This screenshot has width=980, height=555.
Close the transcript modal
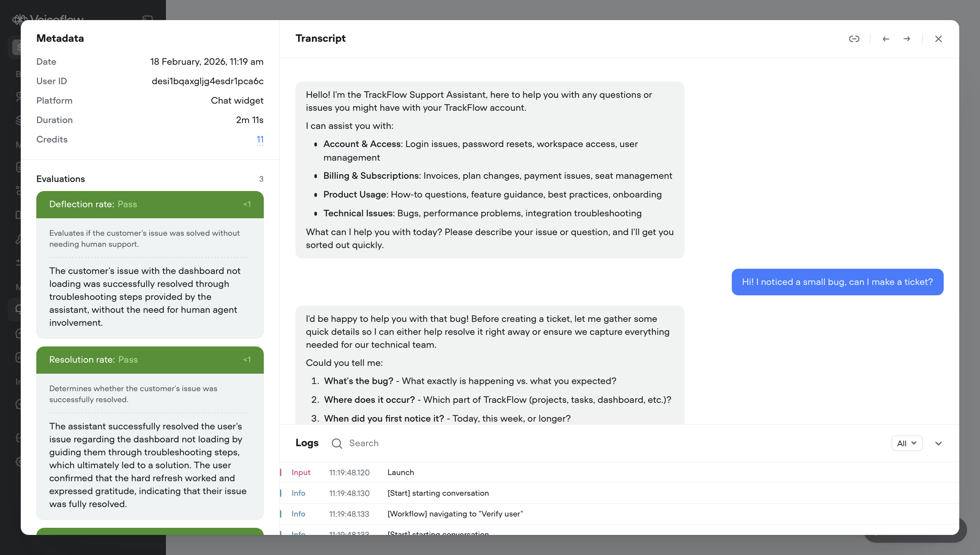click(x=939, y=39)
